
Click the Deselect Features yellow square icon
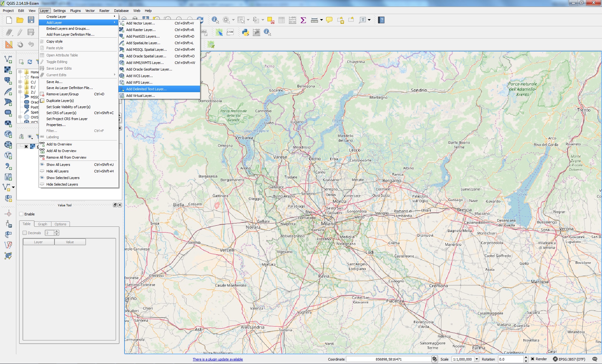pyautogui.click(x=271, y=20)
